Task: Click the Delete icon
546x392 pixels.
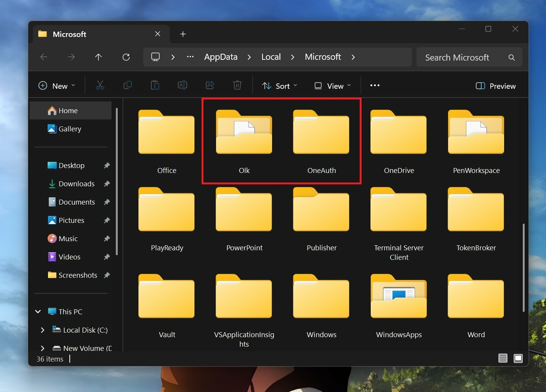Action: click(237, 85)
